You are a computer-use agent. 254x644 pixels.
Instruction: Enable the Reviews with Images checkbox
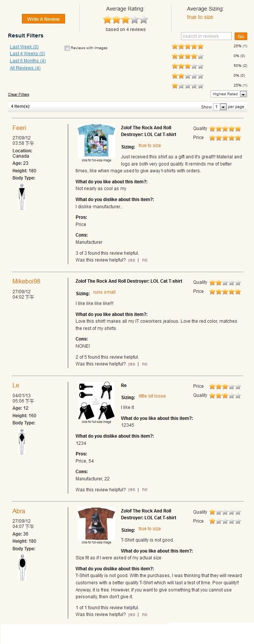pos(67,48)
